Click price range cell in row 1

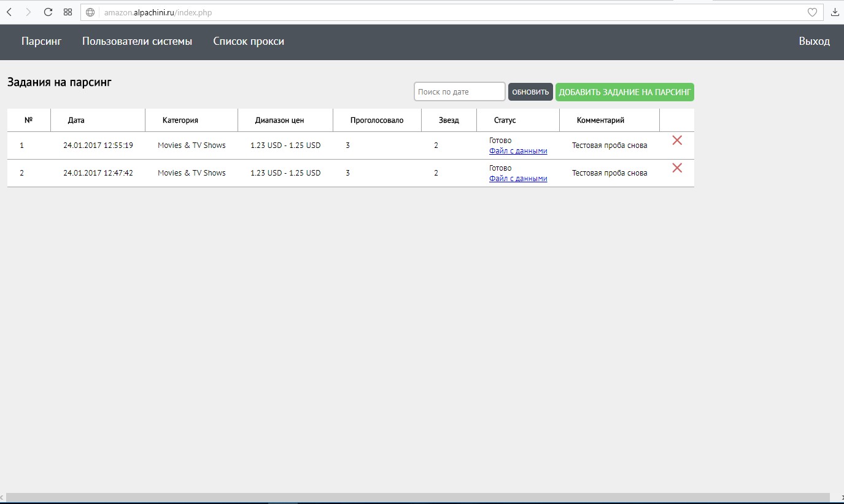coord(285,145)
